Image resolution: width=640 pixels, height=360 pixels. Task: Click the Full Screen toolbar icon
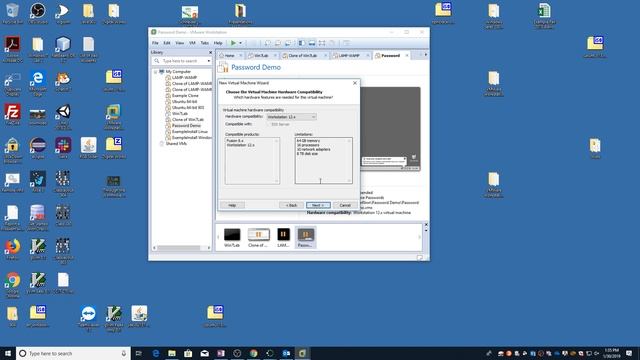click(322, 43)
